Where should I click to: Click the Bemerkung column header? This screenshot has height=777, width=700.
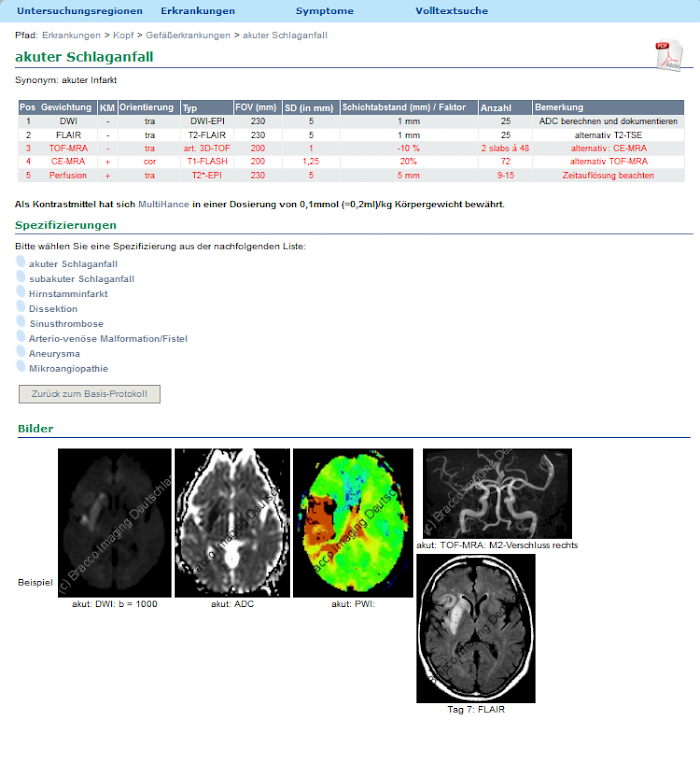click(608, 107)
